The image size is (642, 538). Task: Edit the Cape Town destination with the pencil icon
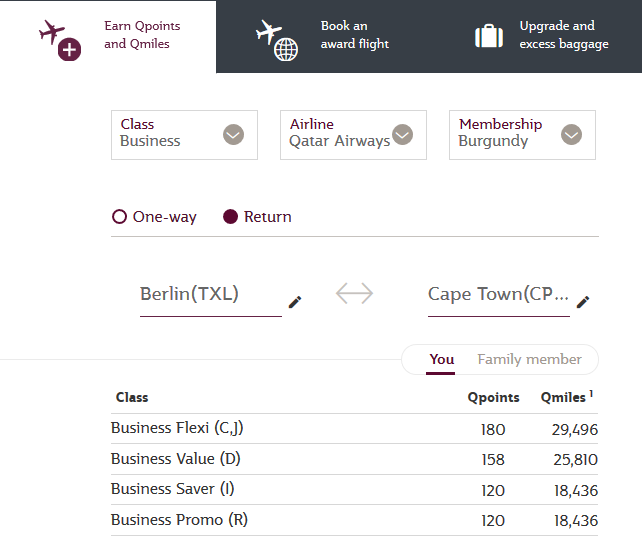coord(583,302)
